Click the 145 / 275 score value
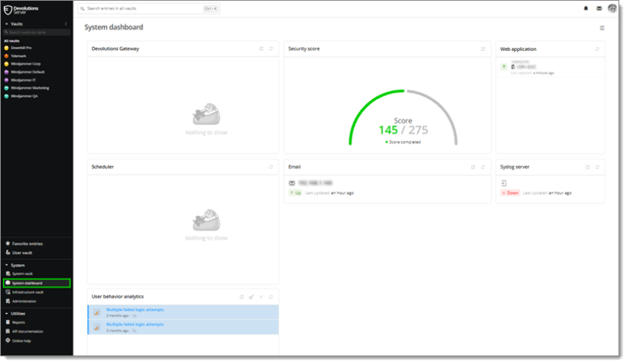The height and width of the screenshot is (364, 627). click(403, 130)
